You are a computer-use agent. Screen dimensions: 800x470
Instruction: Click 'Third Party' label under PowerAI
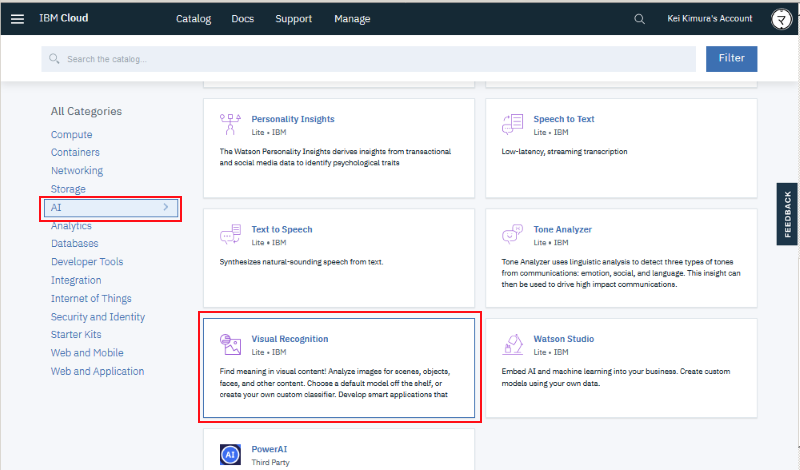tap(270, 462)
